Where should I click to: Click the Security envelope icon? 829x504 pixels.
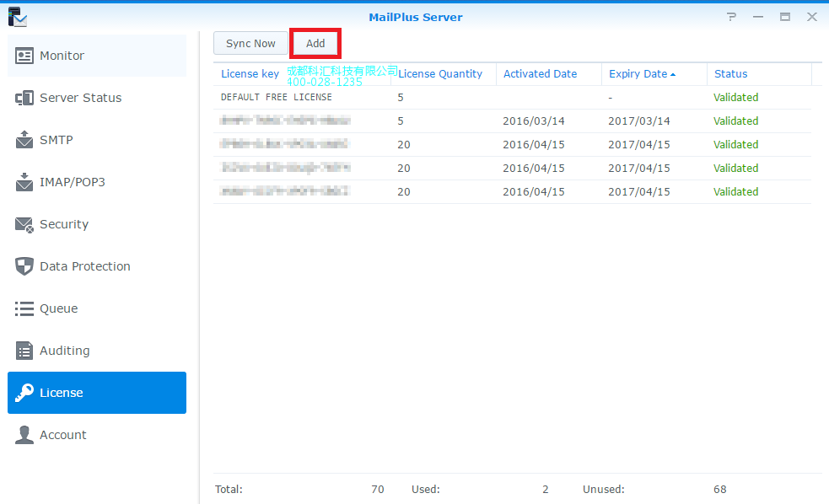pyautogui.click(x=24, y=224)
